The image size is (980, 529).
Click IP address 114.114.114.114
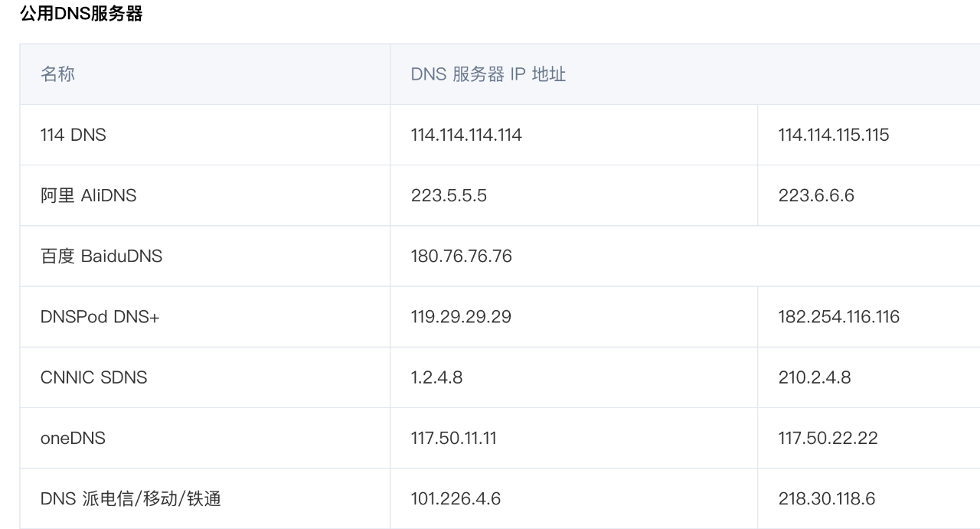pos(466,136)
